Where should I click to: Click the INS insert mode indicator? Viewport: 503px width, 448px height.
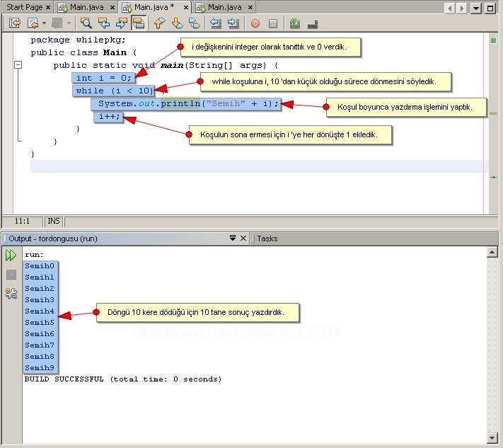[x=54, y=221]
